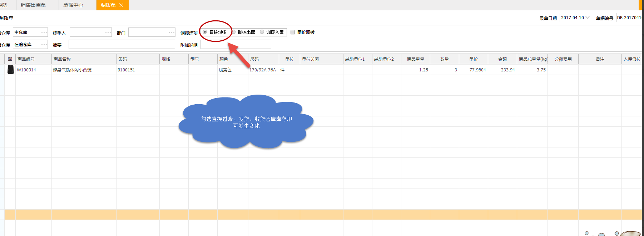Click the 部门 input field

point(152,32)
